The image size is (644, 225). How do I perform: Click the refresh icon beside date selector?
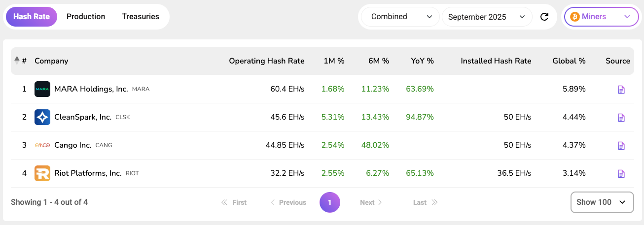coord(544,17)
